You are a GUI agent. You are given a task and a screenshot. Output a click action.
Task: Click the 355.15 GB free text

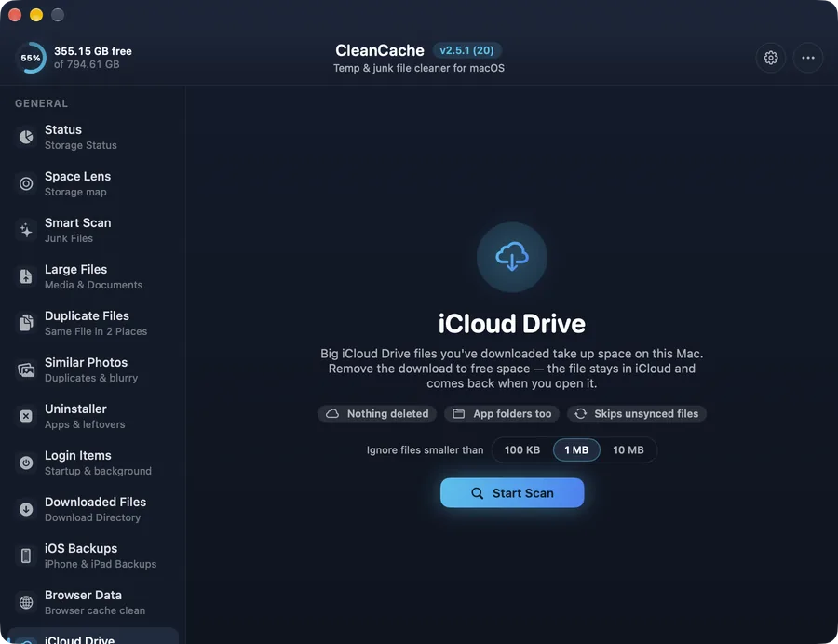point(93,51)
